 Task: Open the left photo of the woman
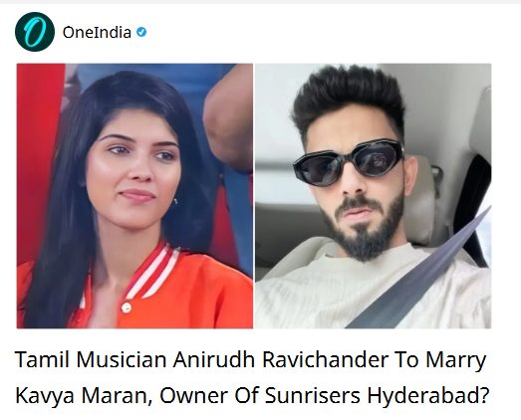pos(134,196)
